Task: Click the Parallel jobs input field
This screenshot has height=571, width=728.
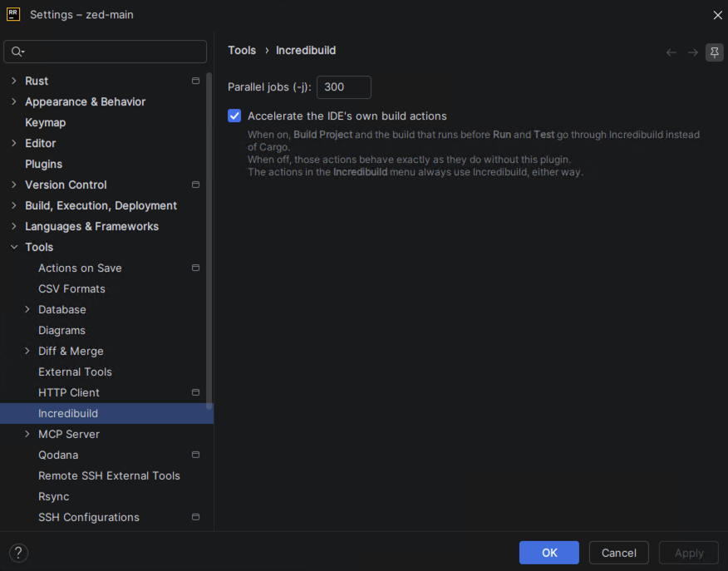Action: click(343, 86)
